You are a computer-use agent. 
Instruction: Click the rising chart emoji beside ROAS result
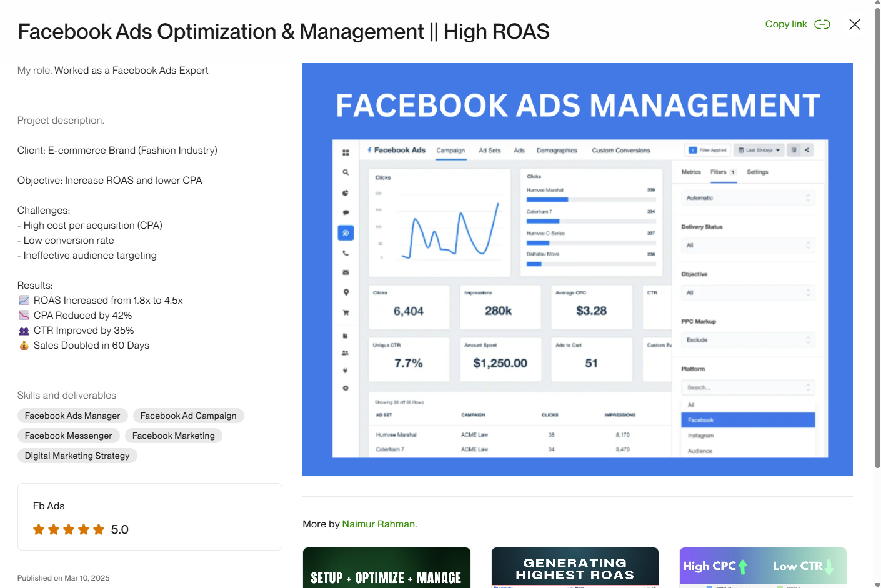(24, 301)
